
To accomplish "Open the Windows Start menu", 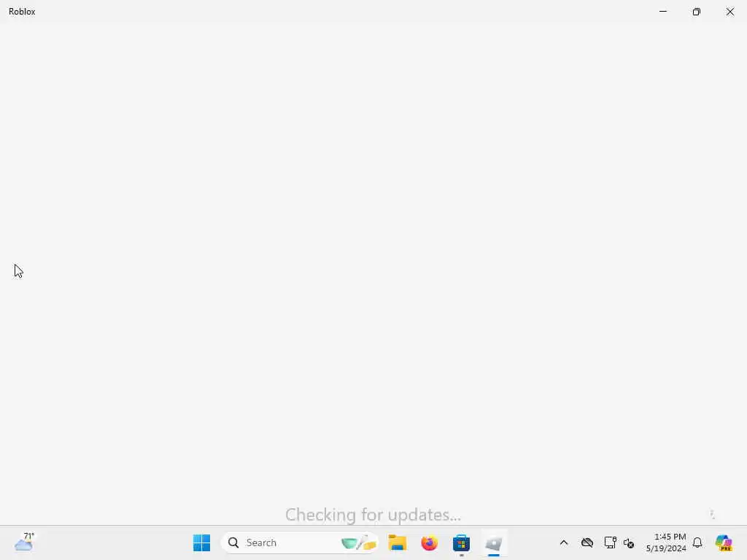I will coord(201,542).
